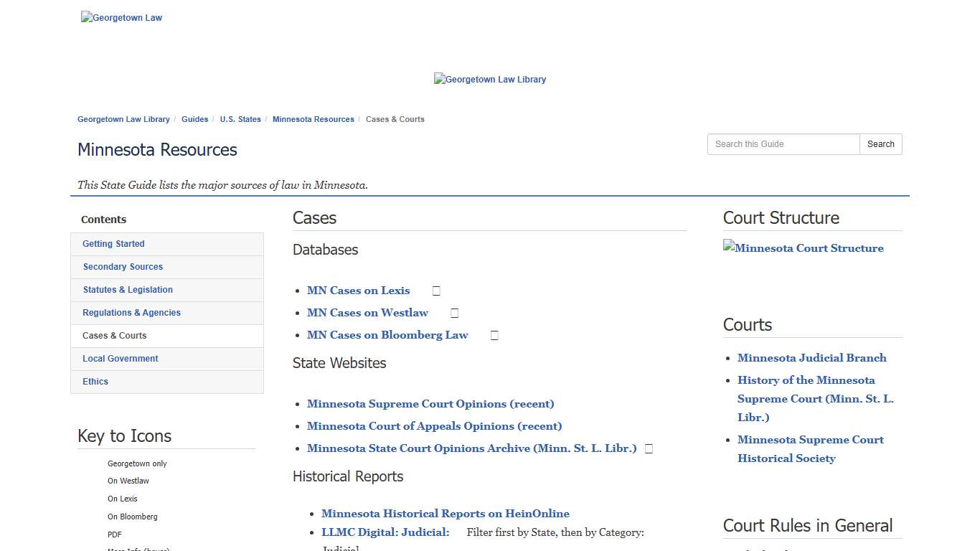Click the icon beside MN Cases on Lexis
This screenshot has height=551, width=980.
(x=435, y=290)
